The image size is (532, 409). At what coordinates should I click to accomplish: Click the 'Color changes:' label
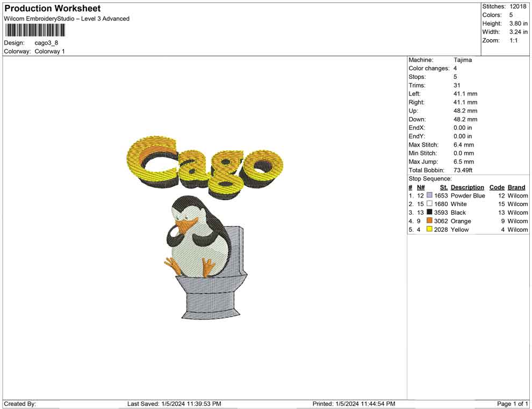[x=429, y=69]
